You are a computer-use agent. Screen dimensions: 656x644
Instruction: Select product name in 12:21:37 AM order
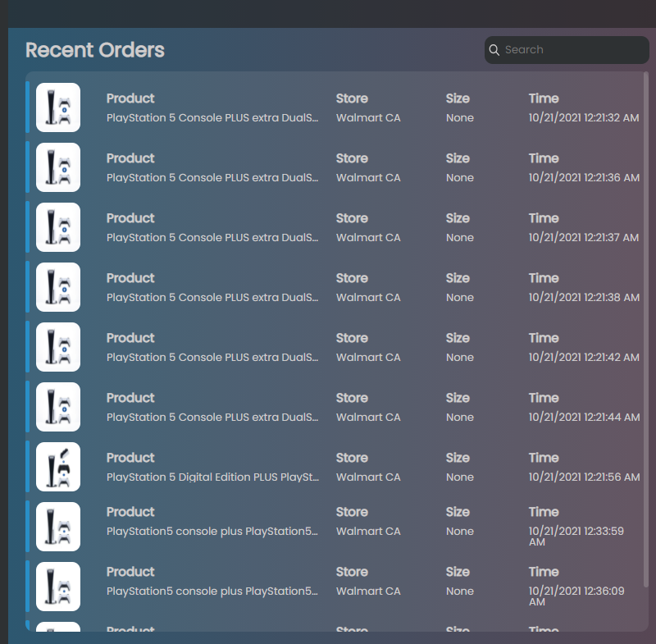(212, 238)
